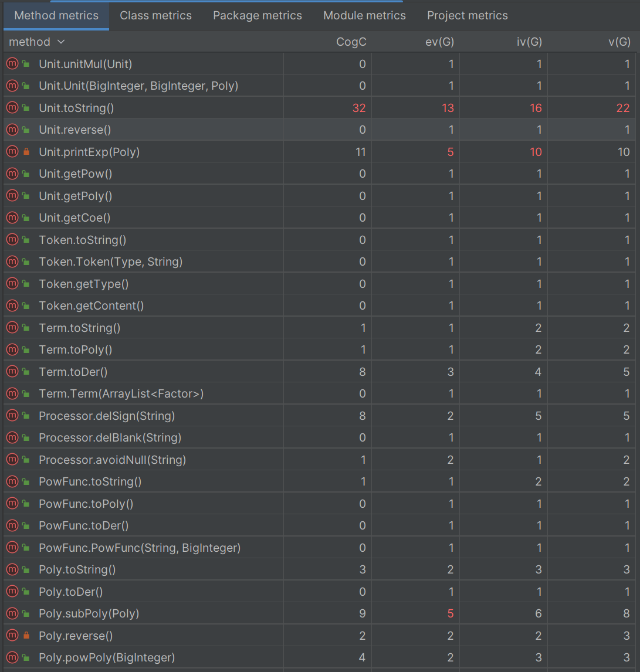The image size is (640, 672).
Task: Click method icon for Processor.avoidNull(String)
Action: (12, 459)
